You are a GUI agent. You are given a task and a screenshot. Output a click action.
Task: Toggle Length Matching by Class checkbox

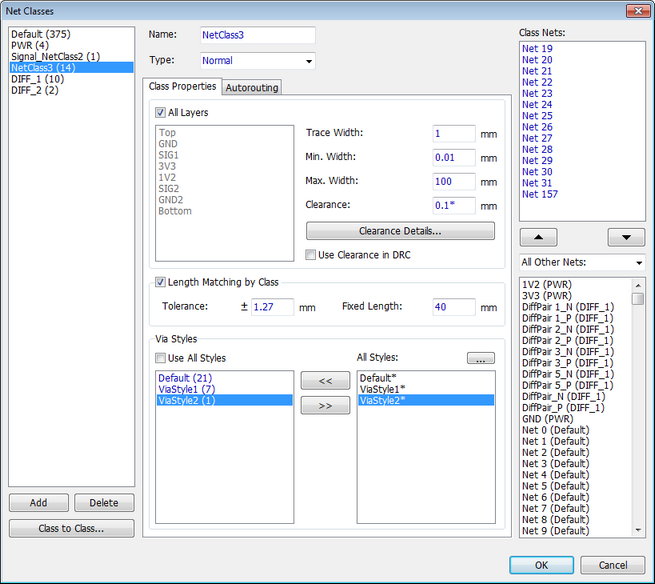160,282
